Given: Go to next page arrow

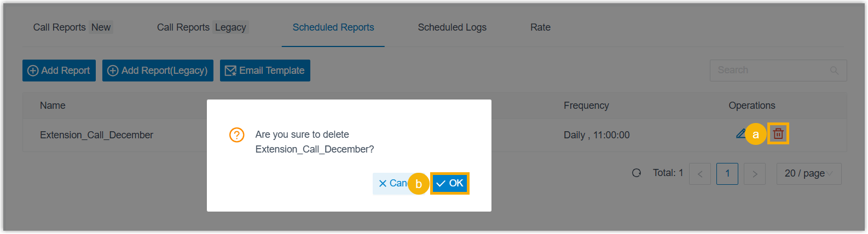Looking at the screenshot, I should pyautogui.click(x=755, y=174).
